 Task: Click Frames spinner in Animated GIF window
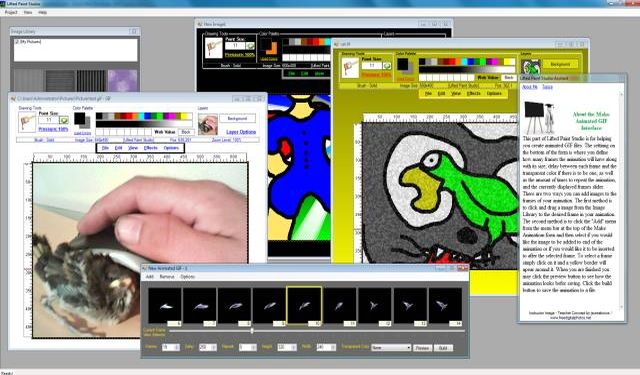(171, 347)
